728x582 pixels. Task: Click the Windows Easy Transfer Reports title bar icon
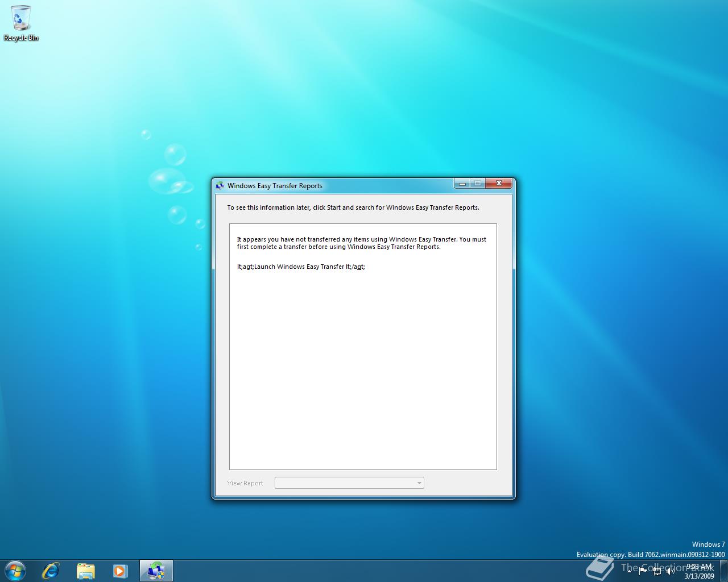click(220, 185)
